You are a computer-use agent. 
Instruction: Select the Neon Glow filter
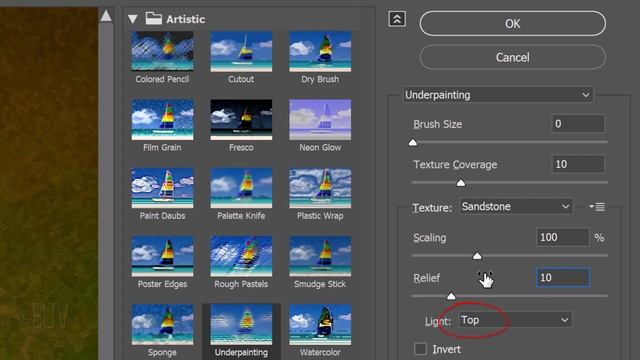pos(320,120)
